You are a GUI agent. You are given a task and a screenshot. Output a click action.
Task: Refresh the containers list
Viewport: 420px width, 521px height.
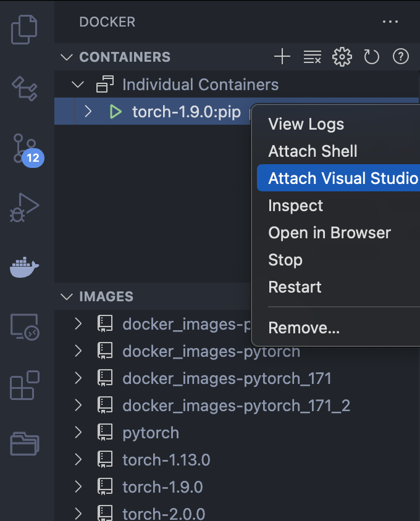371,56
